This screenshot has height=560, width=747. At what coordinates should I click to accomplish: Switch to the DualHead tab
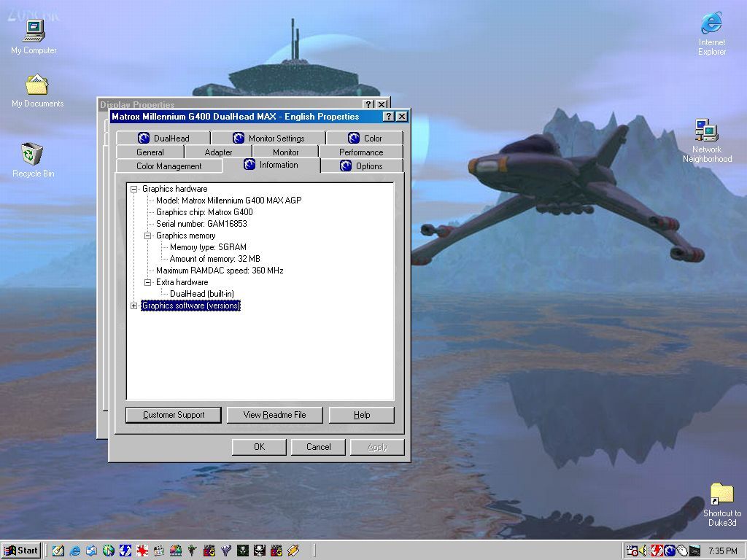pyautogui.click(x=163, y=138)
